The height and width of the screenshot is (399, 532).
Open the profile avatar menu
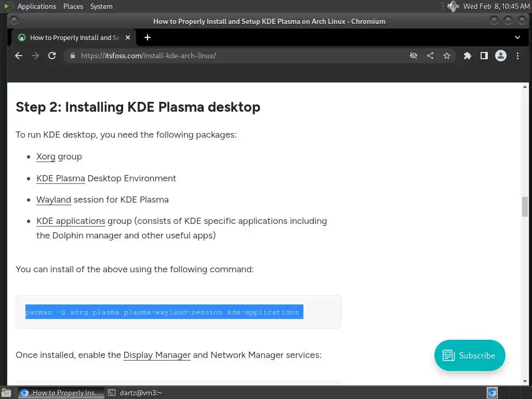[x=501, y=56]
